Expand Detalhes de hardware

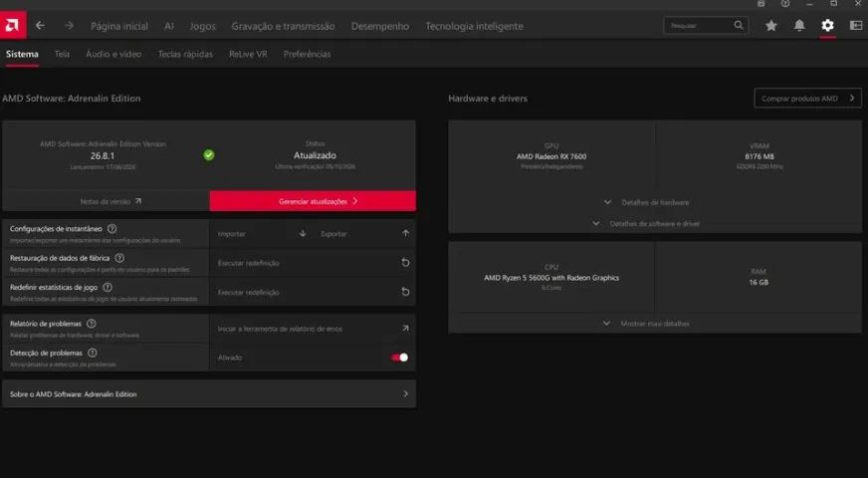click(648, 202)
